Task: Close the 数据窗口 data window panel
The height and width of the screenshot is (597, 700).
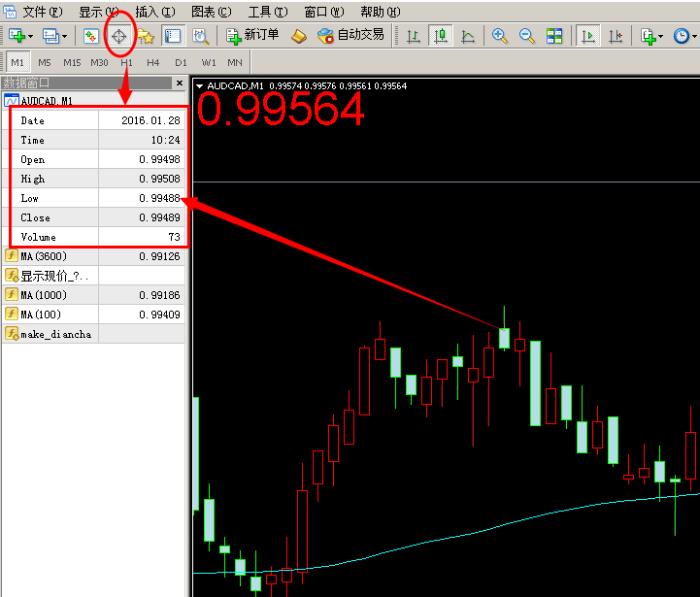Action: 179,83
